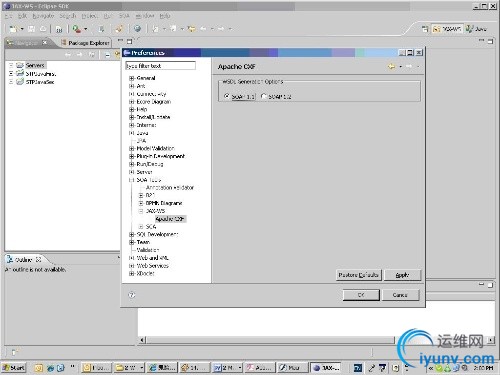Open the Navigate menu
The width and height of the screenshot is (500, 375).
coord(43,16)
